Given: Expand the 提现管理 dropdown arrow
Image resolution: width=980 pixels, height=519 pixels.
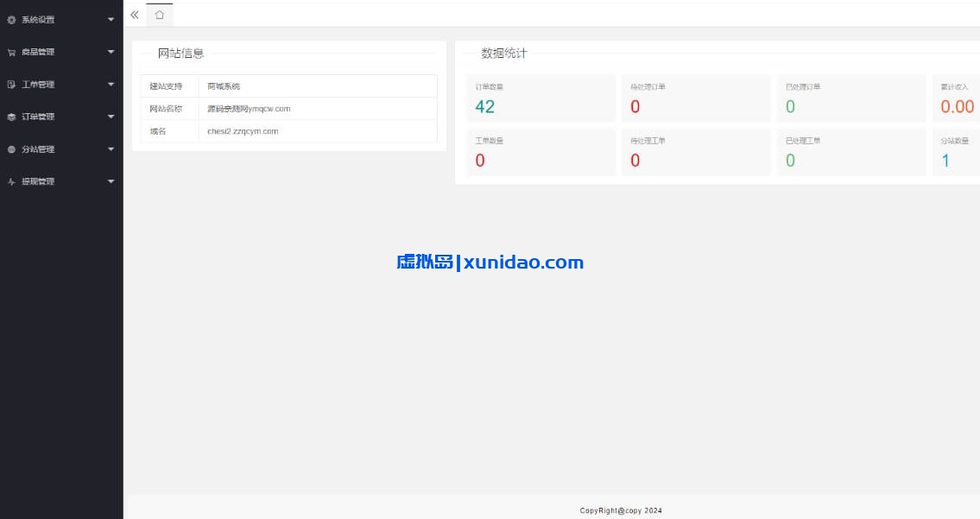Looking at the screenshot, I should (x=111, y=180).
